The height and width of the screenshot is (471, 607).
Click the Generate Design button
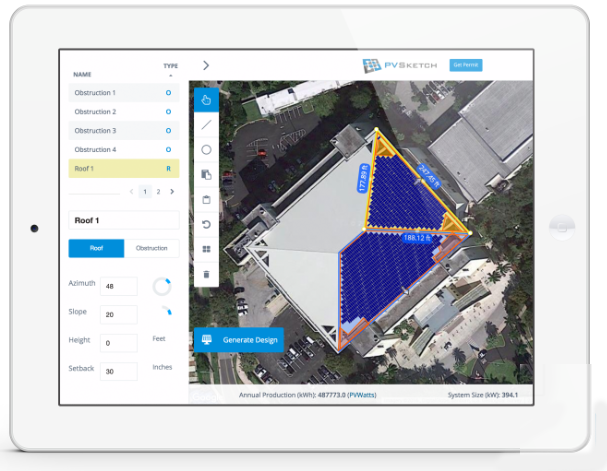coord(239,340)
